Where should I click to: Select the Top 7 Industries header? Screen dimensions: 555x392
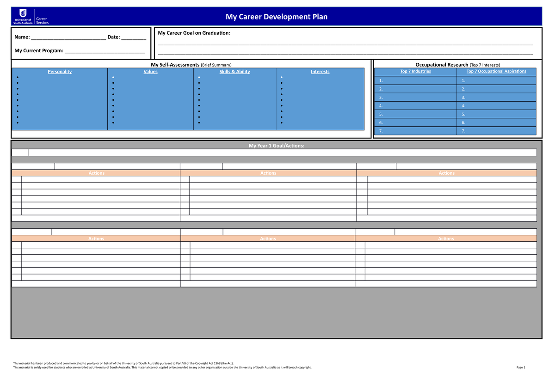pos(415,71)
